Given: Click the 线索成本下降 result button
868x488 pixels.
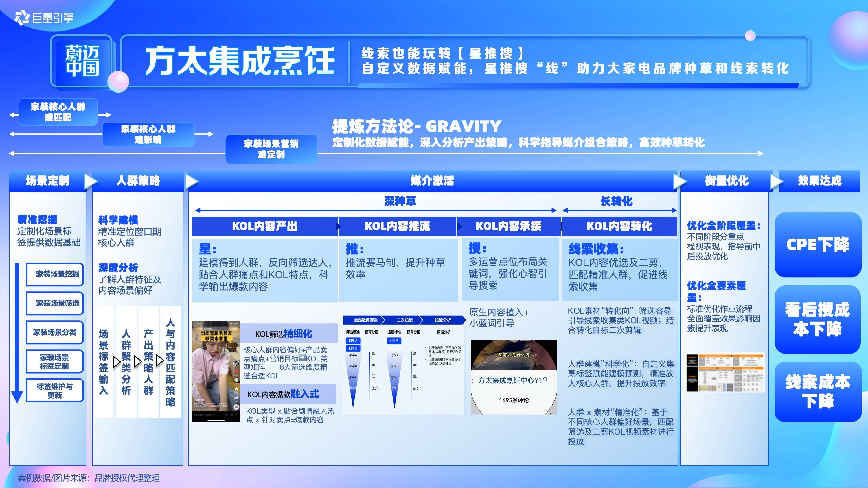Looking at the screenshot, I should [818, 392].
